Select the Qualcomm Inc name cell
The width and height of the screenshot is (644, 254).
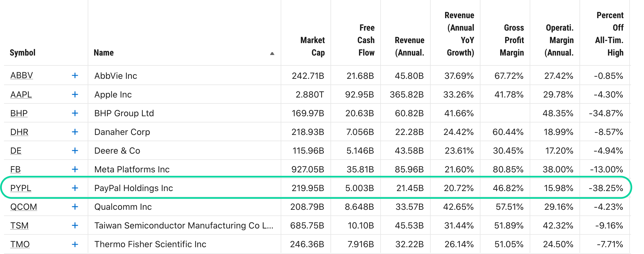tap(123, 207)
